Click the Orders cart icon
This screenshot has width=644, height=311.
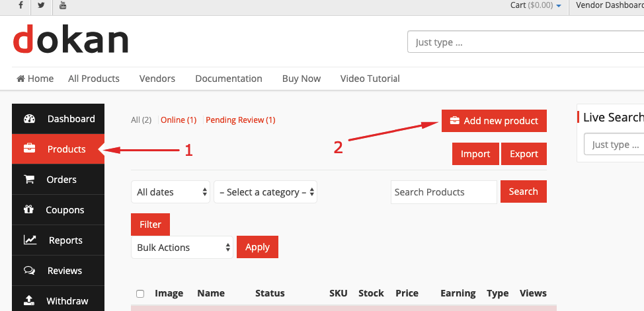coord(29,180)
